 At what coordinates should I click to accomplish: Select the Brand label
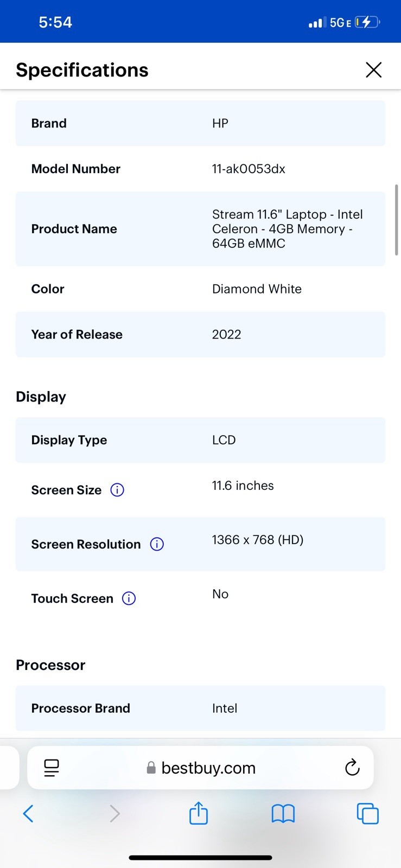click(49, 123)
